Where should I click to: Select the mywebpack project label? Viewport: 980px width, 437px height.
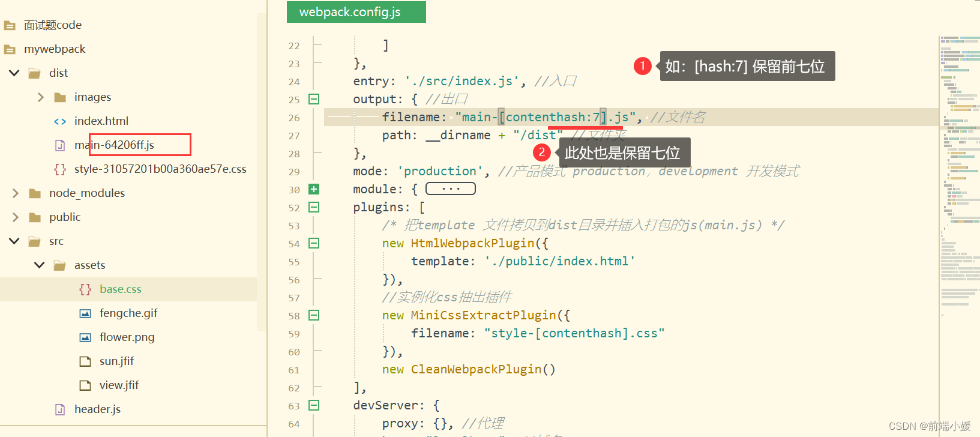coord(55,49)
